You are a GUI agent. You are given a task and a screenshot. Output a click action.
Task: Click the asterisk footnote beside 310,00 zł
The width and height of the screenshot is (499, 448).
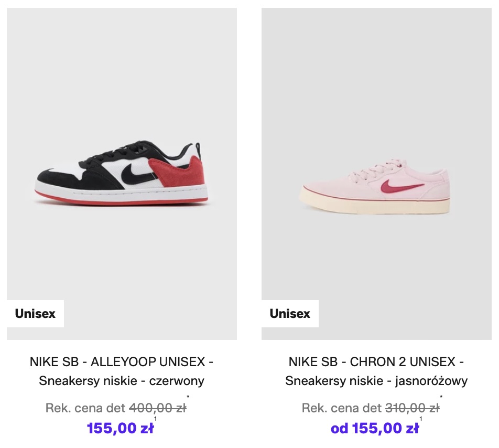click(x=441, y=398)
